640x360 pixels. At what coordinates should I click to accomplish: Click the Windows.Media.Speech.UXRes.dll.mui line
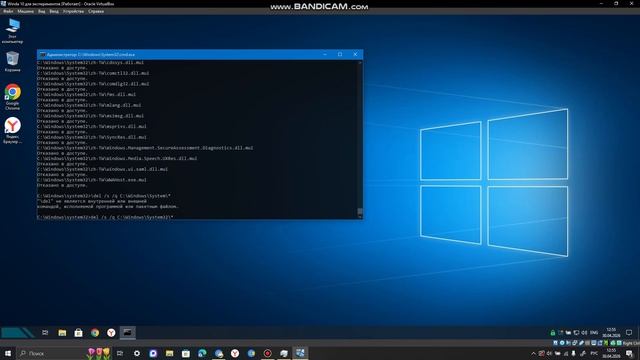[x=117, y=158]
